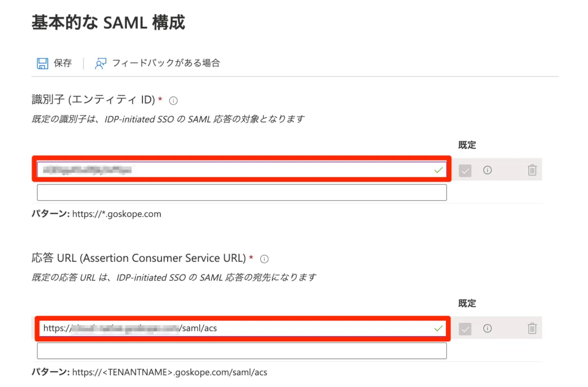Toggle default checkbox for identifier entry
The width and height of the screenshot is (588, 387).
[x=465, y=170]
